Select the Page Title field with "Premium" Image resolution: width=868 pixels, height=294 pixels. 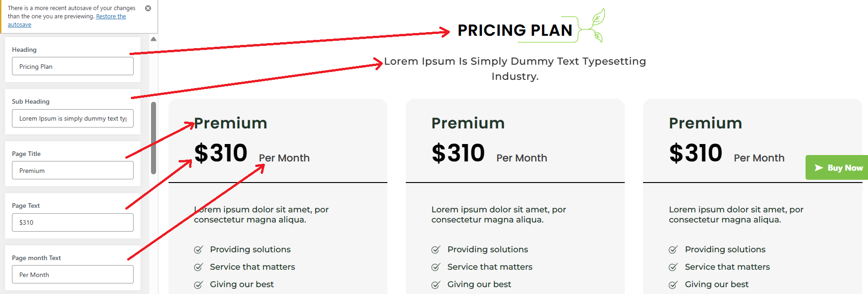click(x=73, y=171)
